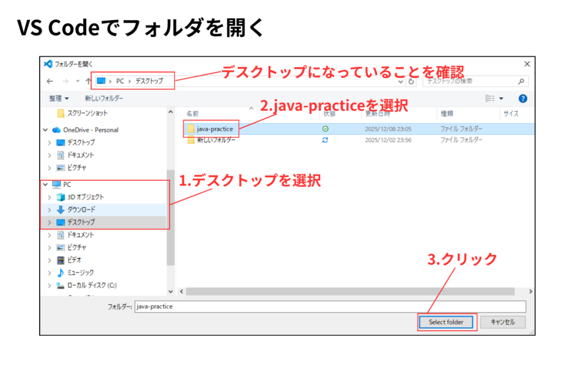Open the help question mark icon

point(523,99)
